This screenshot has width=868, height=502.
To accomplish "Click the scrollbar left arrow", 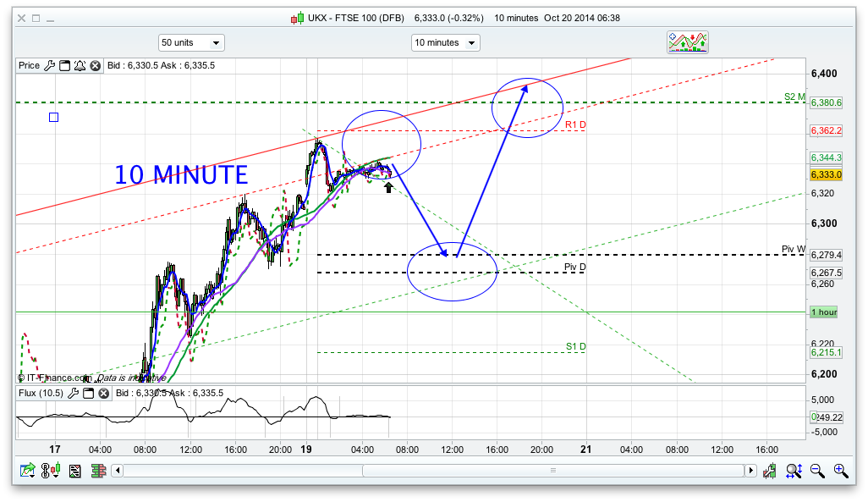I will click(x=118, y=471).
